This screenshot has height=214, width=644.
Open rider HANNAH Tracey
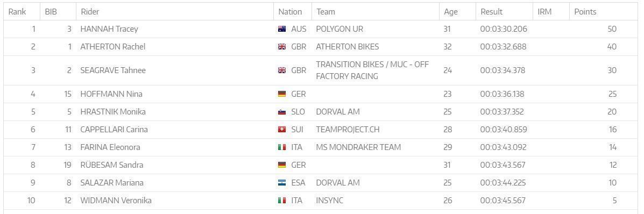click(109, 29)
